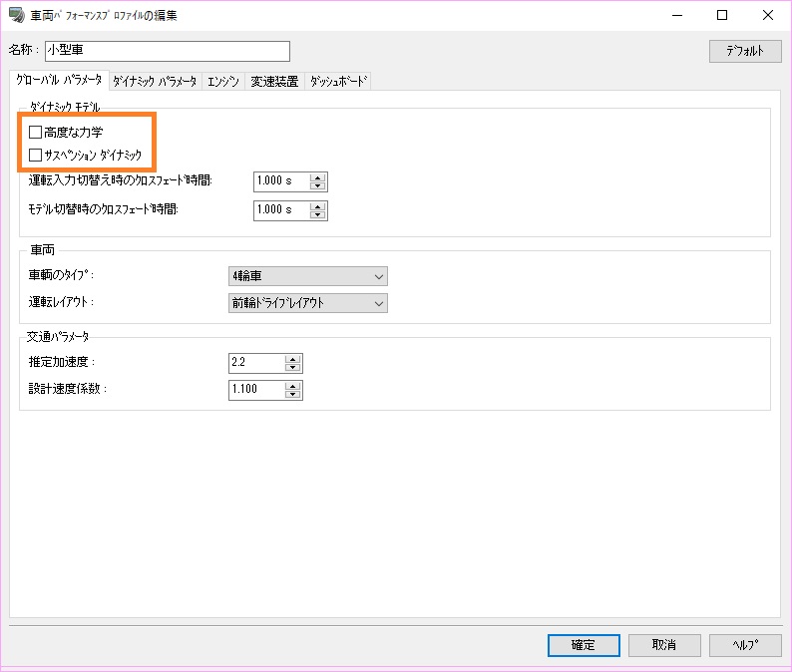792x672 pixels.
Task: Reset with the デフォルト button
Action: (x=745, y=51)
